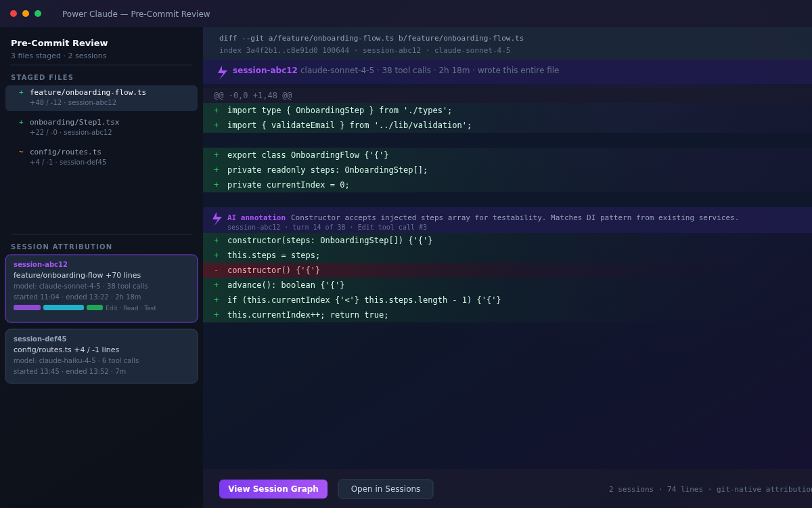Select staged file config/routes.ts

(101, 157)
